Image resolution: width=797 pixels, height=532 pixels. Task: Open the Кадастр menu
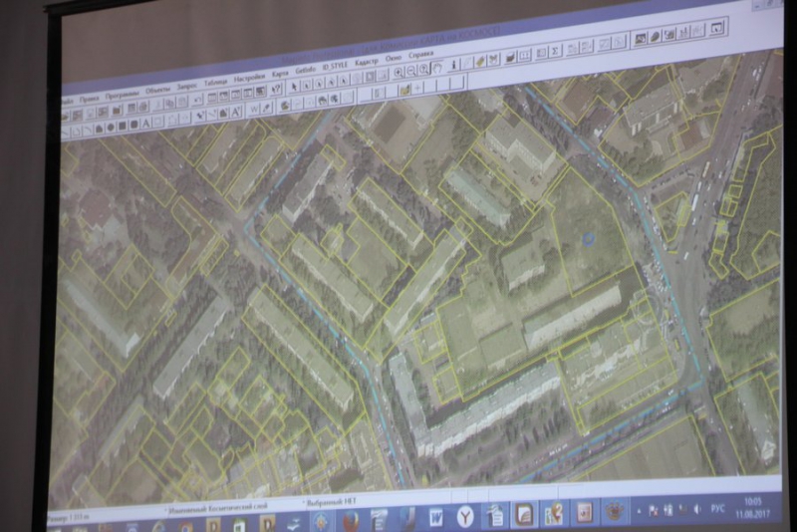click(x=366, y=64)
